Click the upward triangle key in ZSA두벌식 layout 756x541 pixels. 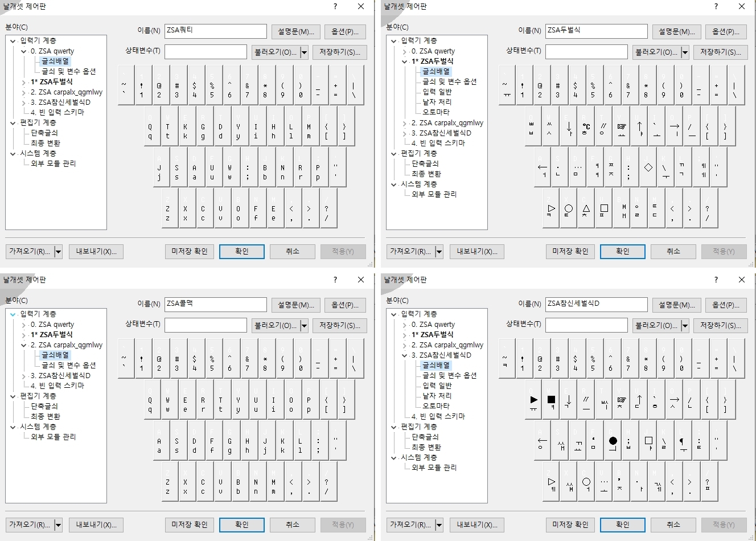[586, 210]
